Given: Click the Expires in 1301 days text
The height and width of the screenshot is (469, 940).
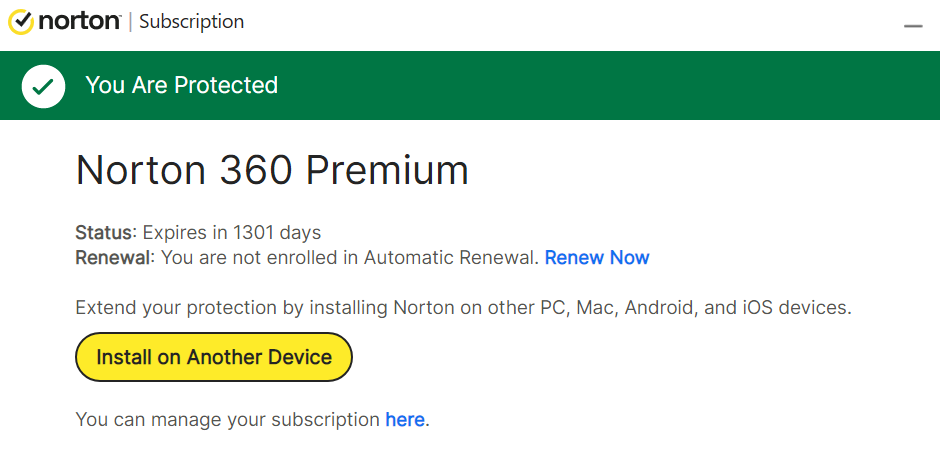Looking at the screenshot, I should point(231,233).
